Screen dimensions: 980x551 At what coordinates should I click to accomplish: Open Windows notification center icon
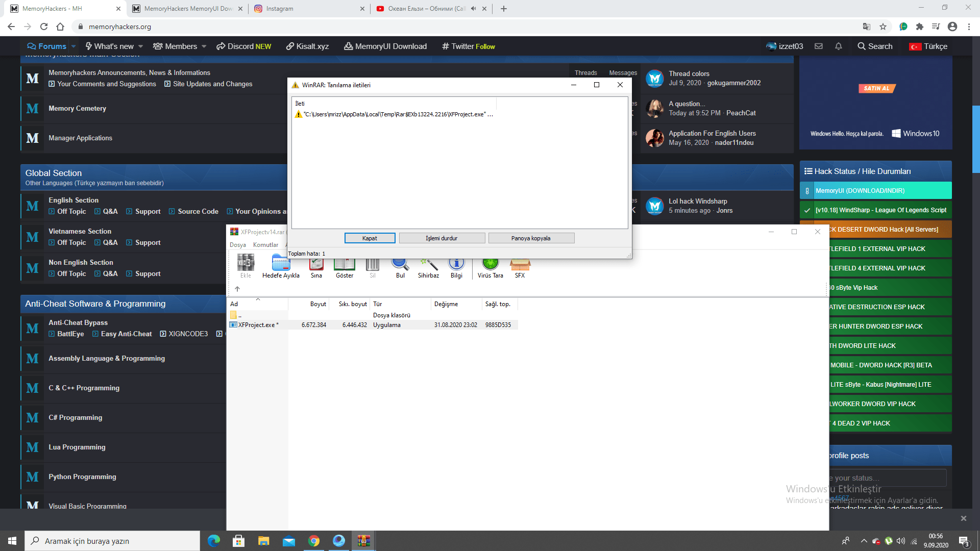(x=963, y=541)
